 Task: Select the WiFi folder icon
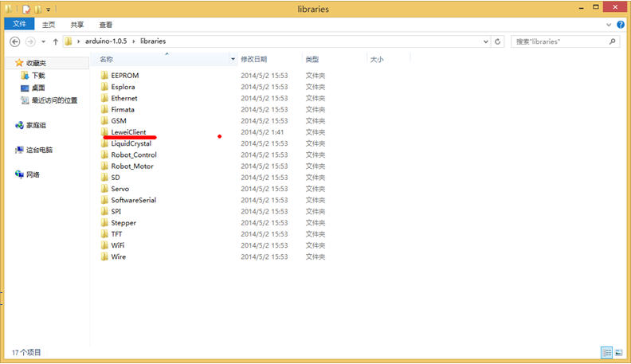coord(104,245)
